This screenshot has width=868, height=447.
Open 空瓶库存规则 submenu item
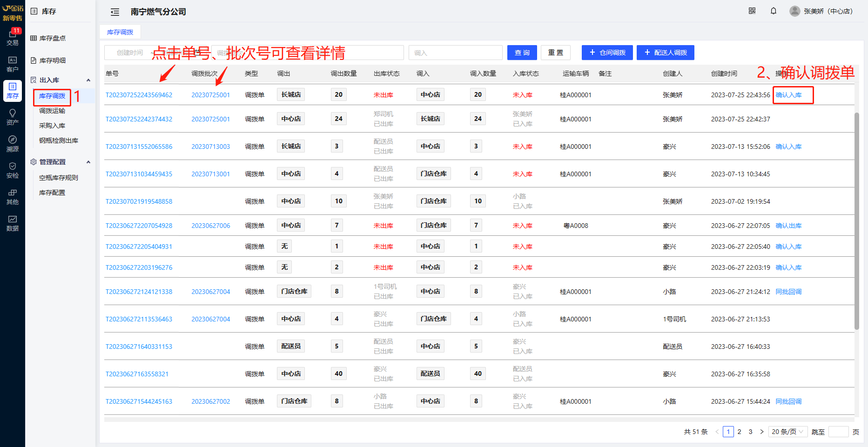(x=59, y=178)
